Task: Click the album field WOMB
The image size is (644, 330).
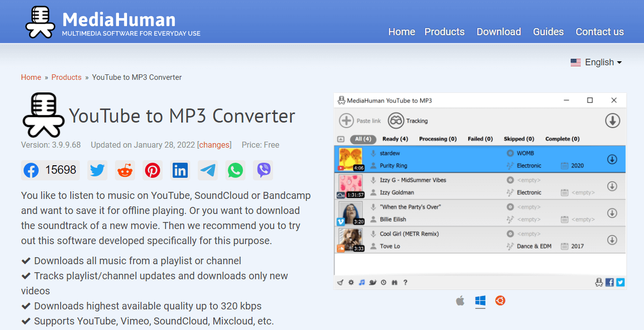Action: (x=526, y=153)
